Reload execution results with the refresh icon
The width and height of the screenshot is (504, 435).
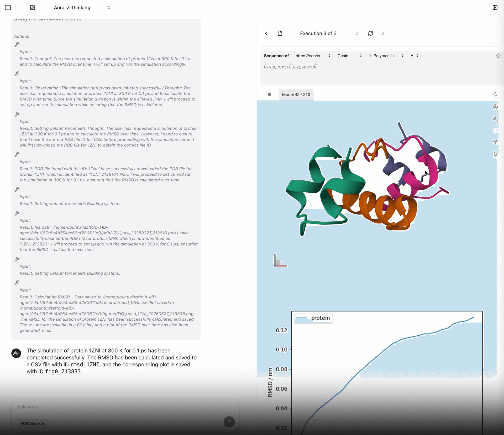370,33
